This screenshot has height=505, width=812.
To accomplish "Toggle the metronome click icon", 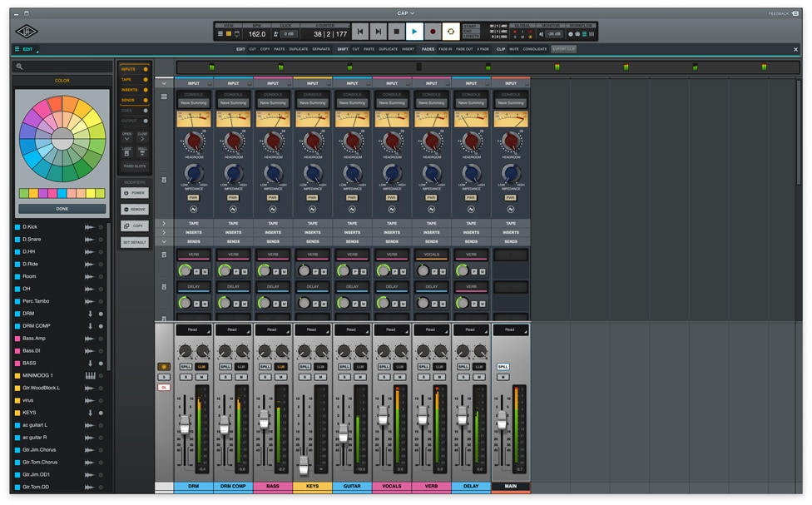I will (x=275, y=34).
